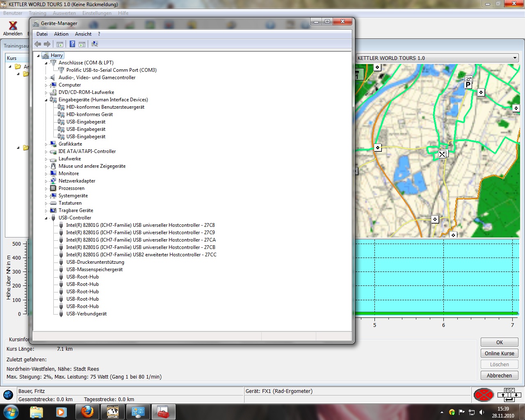Open the Ansicht menu in Geräte-Manager

(83, 34)
